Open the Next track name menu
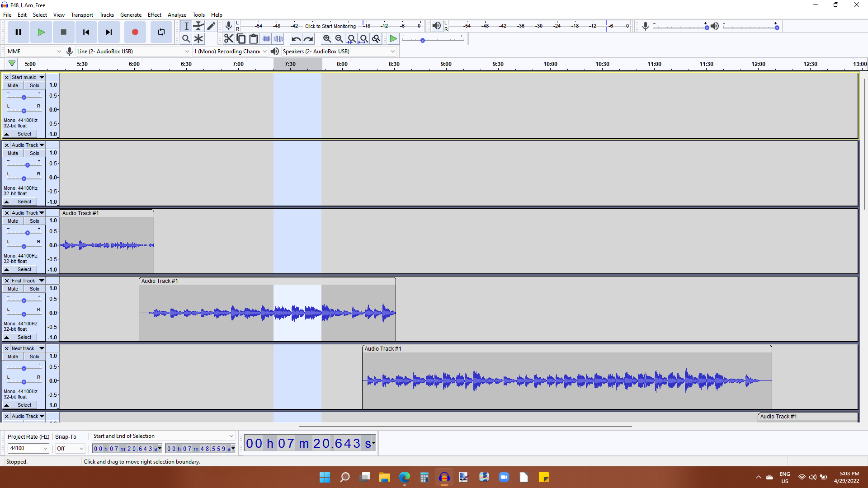The height and width of the screenshot is (488, 868). click(28, 348)
